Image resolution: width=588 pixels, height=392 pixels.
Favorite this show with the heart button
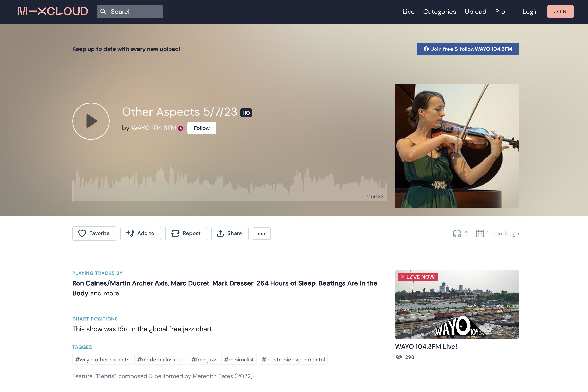point(94,234)
